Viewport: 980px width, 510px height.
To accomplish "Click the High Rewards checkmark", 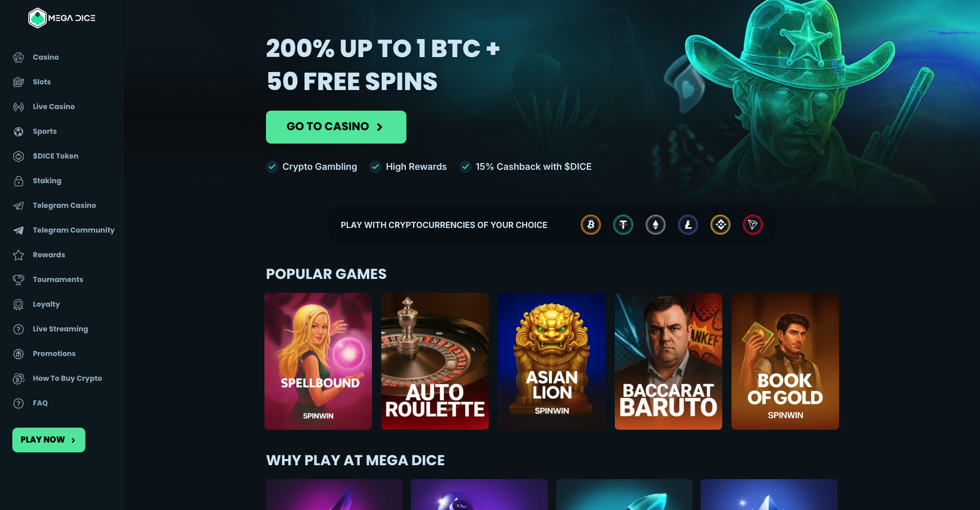I will click(376, 167).
